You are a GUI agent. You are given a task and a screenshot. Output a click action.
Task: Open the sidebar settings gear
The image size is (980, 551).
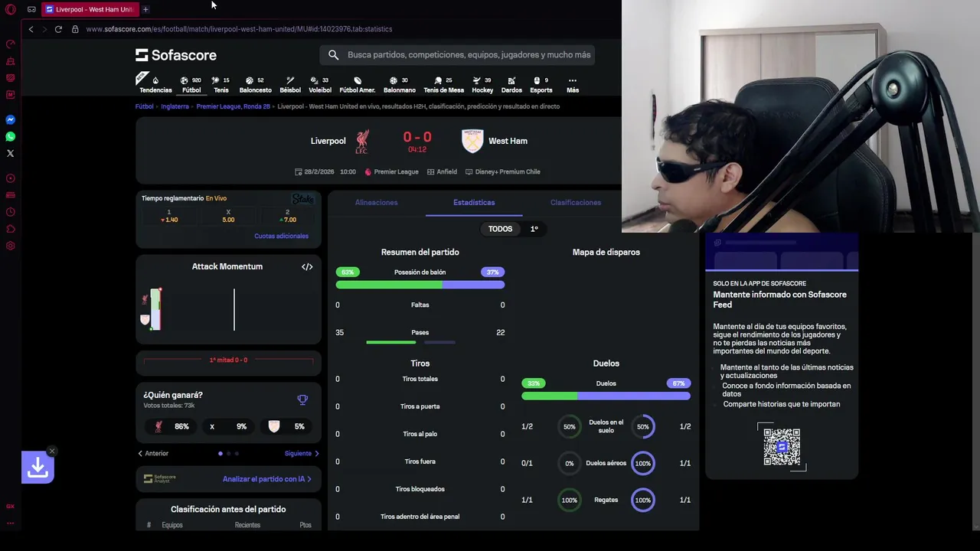[x=11, y=246]
